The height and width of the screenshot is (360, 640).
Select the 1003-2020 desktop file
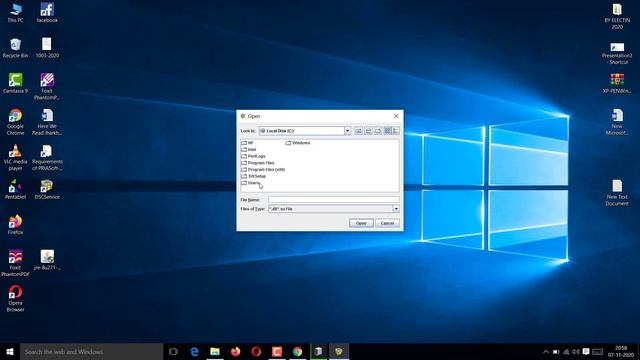point(47,48)
